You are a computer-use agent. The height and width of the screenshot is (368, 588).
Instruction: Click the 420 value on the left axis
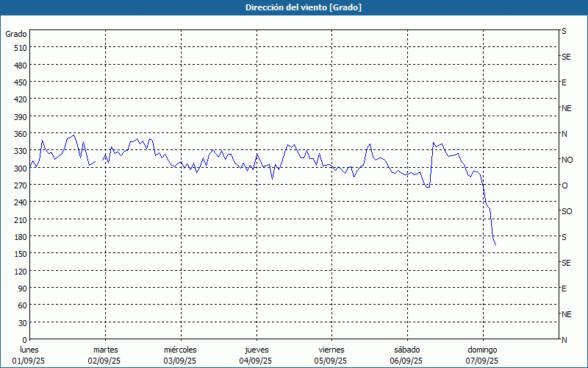(21, 99)
